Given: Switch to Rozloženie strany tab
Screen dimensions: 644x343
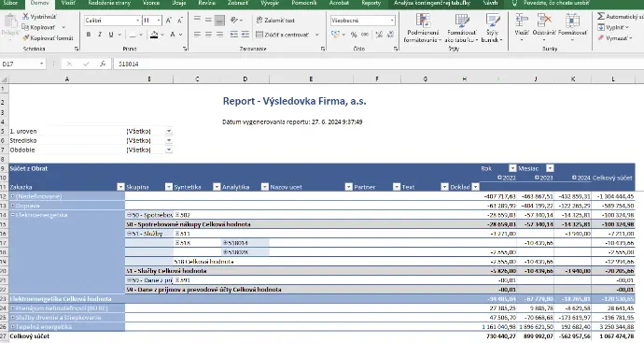Looking at the screenshot, I should coord(109,3).
